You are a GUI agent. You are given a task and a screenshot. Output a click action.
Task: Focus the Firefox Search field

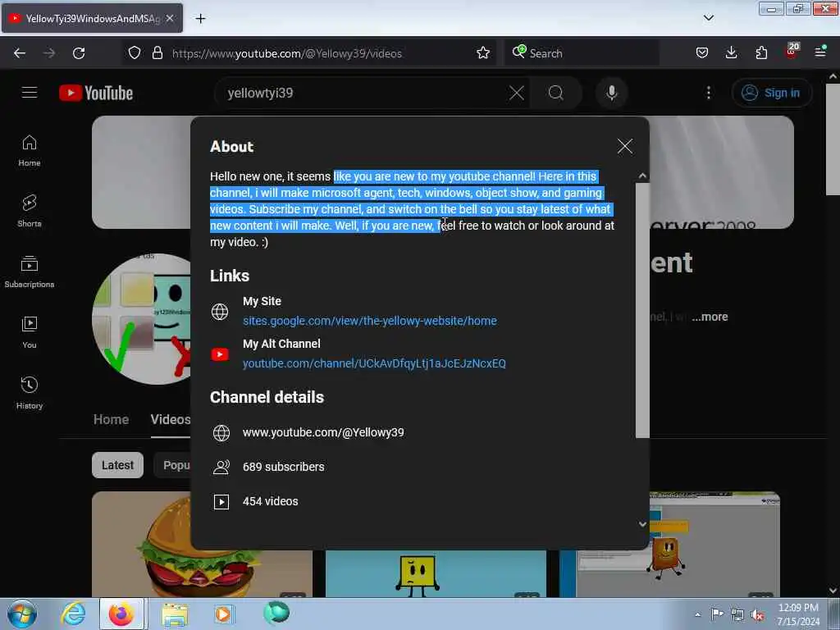pos(582,53)
